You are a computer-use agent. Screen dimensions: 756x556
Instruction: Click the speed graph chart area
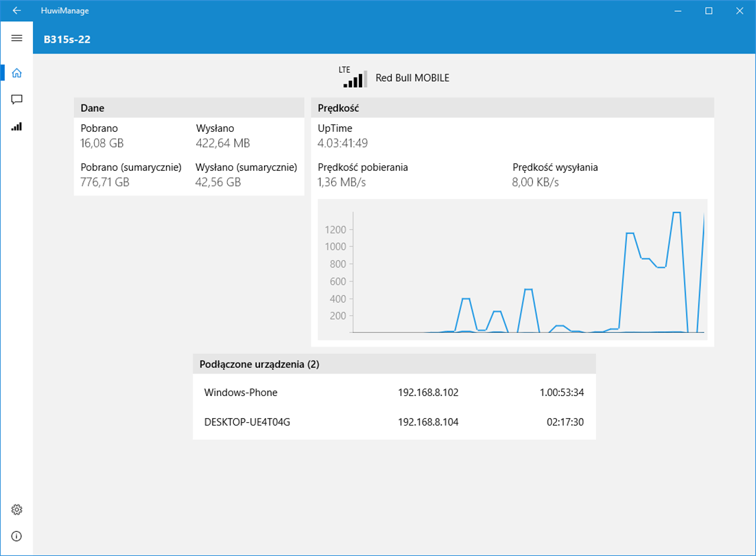pyautogui.click(x=512, y=270)
